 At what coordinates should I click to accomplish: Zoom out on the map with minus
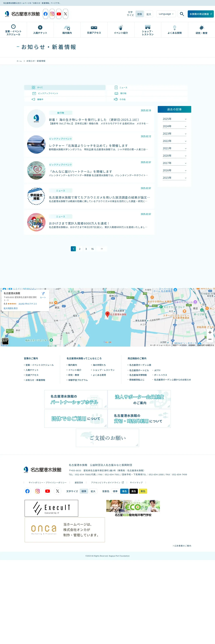click(210, 339)
